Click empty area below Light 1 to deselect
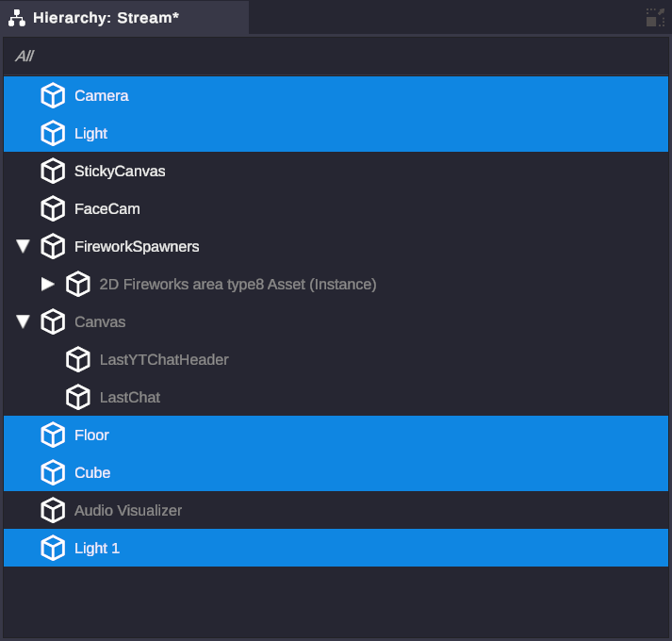 click(x=336, y=603)
